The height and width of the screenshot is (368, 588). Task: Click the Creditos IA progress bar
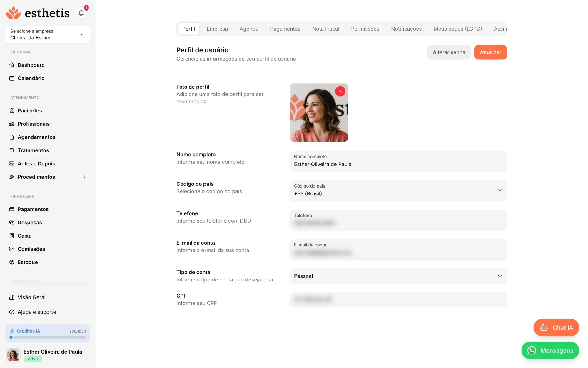pos(48,338)
